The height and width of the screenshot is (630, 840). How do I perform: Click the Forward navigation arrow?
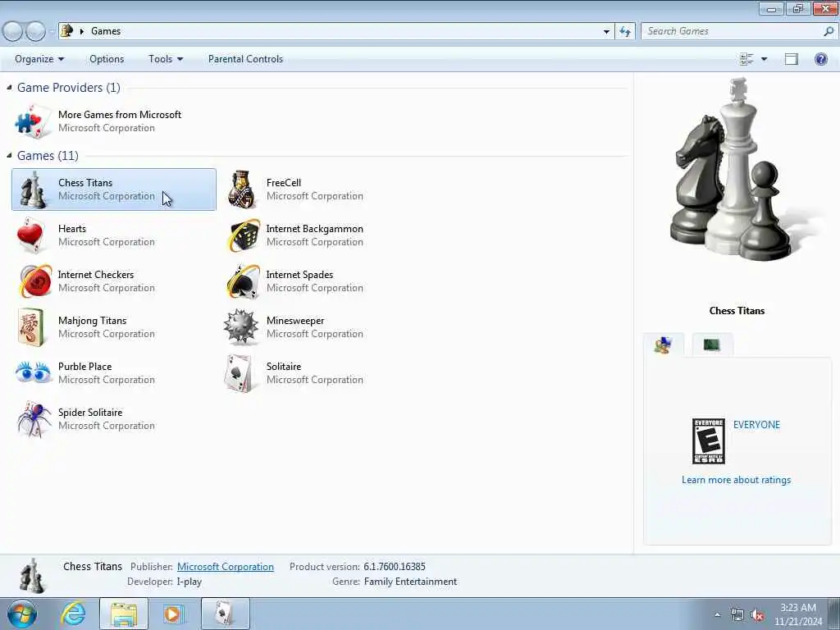[x=35, y=31]
